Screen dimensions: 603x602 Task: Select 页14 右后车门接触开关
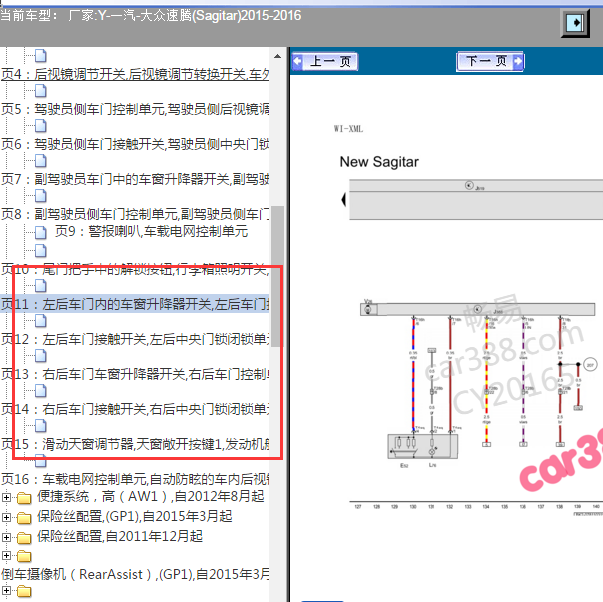click(135, 409)
